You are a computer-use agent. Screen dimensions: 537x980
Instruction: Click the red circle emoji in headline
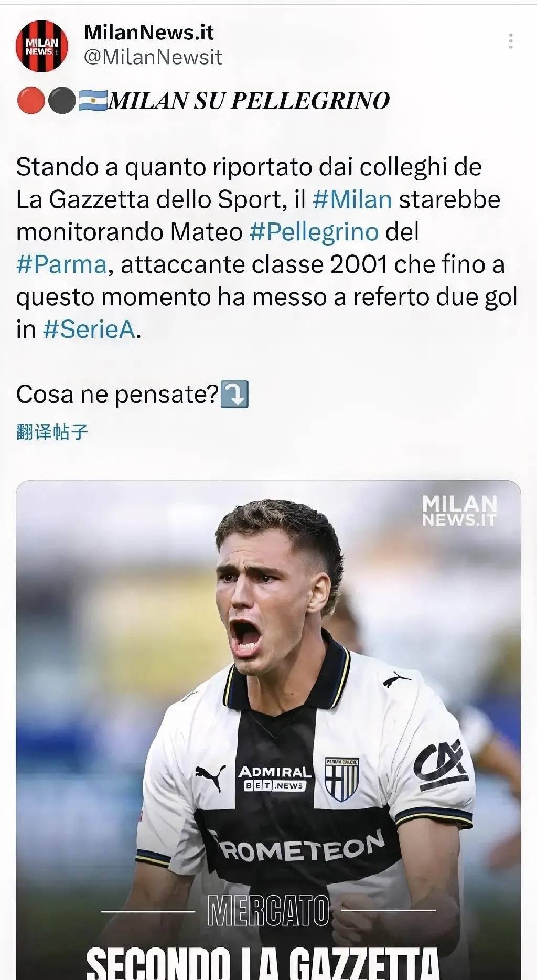point(30,101)
